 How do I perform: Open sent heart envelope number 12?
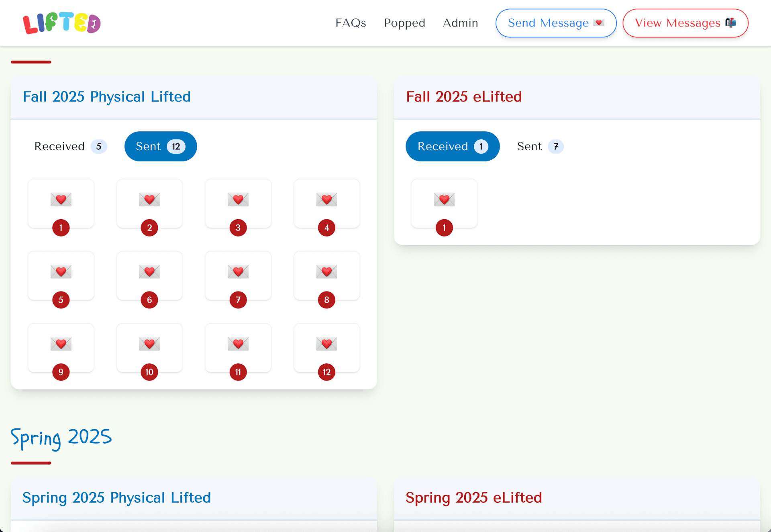(x=326, y=348)
